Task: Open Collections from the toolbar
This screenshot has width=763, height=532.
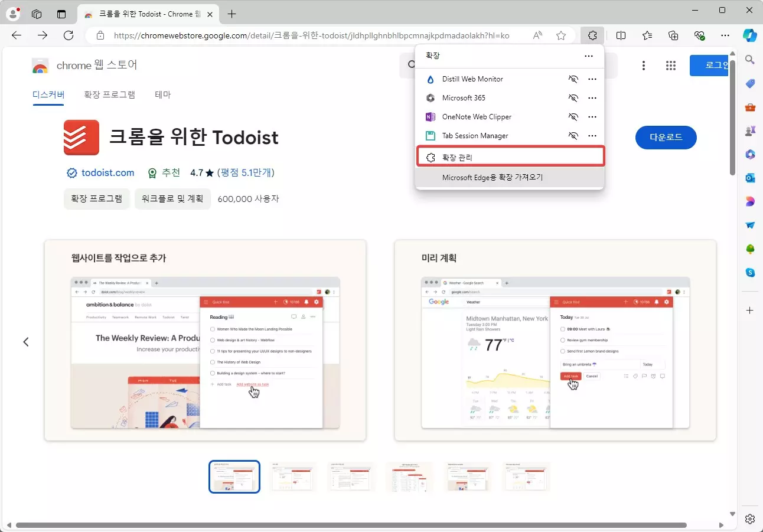Action: 673,35
